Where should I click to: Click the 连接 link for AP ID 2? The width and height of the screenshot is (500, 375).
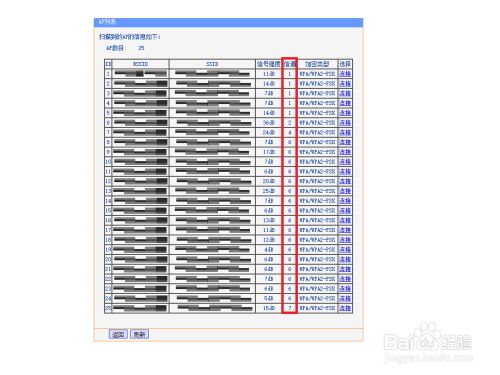[345, 84]
